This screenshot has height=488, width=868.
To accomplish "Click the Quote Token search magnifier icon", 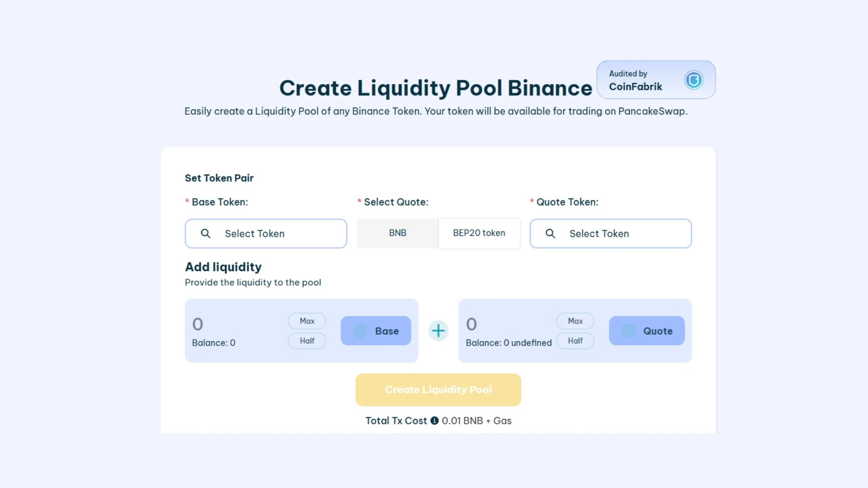I will coord(550,234).
